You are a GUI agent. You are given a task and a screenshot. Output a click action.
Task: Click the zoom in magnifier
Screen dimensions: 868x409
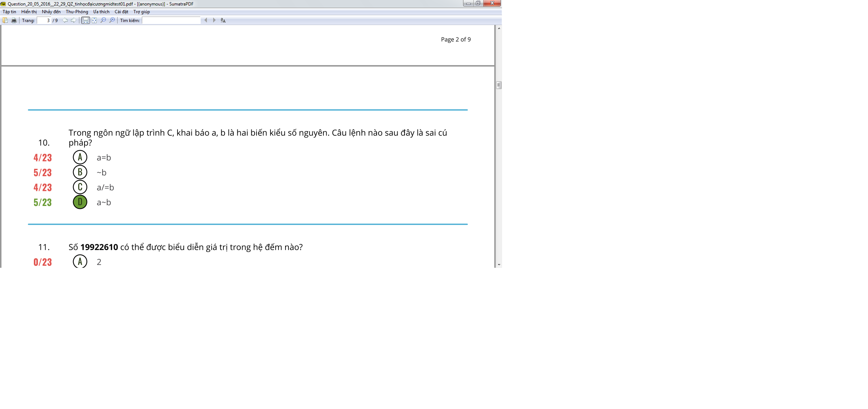coord(112,20)
